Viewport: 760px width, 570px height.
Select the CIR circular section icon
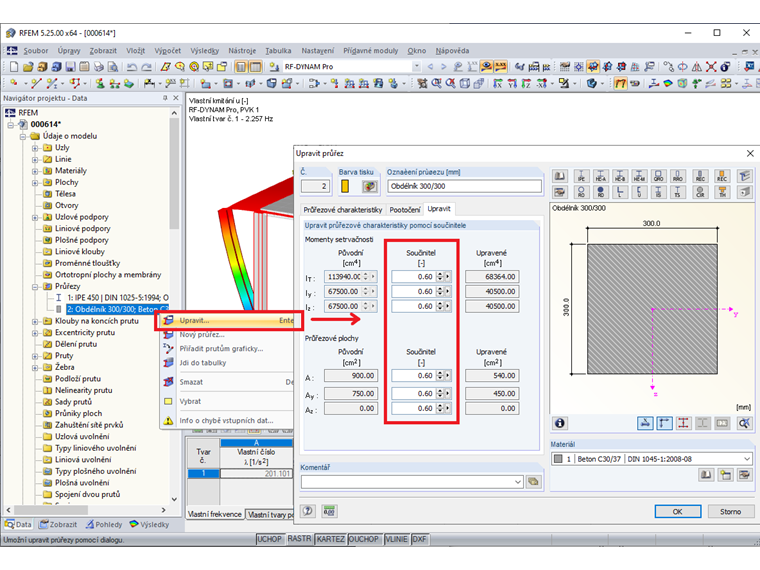pyautogui.click(x=700, y=192)
